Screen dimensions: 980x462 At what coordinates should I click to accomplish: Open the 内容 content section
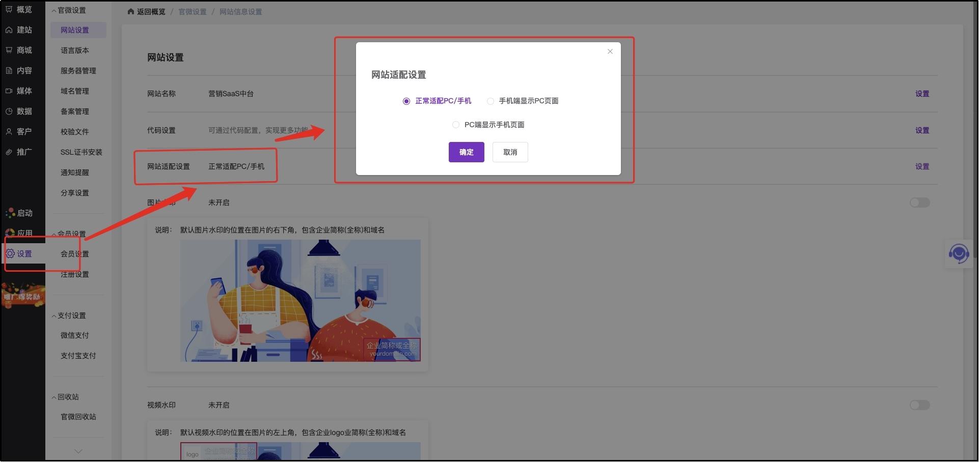19,71
